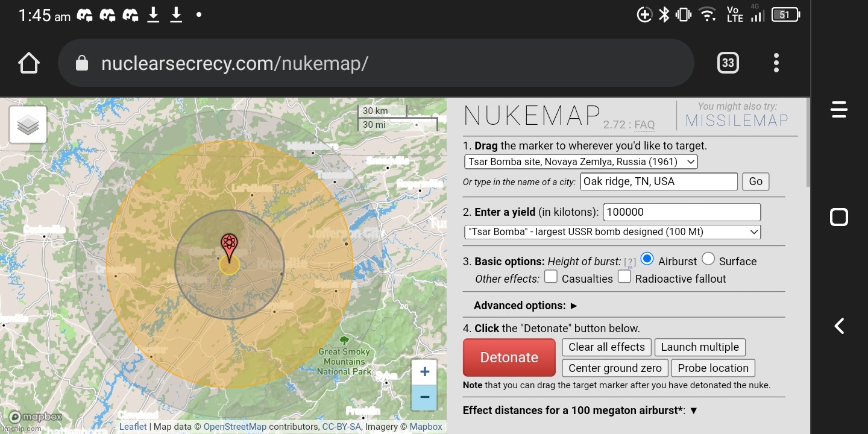Zoom out the map with minus button

[x=424, y=398]
